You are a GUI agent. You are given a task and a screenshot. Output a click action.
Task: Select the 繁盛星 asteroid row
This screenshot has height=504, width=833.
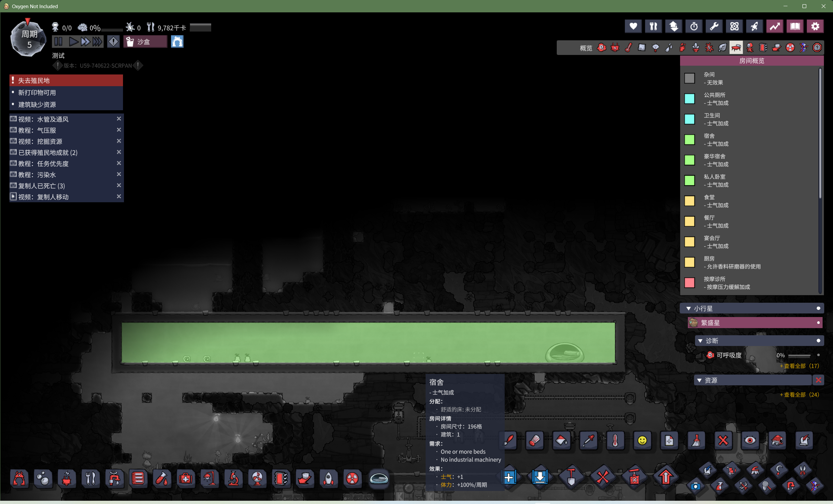[755, 323]
